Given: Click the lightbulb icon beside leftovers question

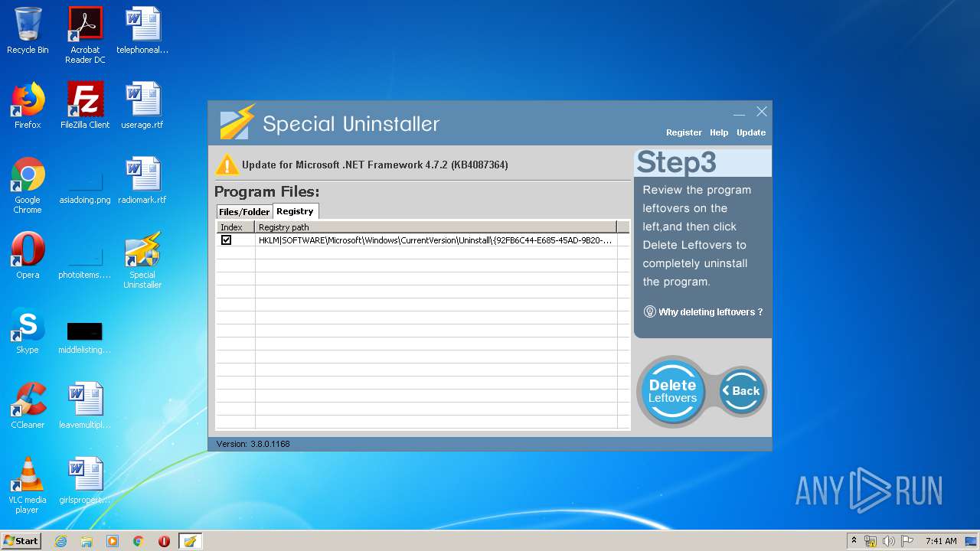Looking at the screenshot, I should [x=650, y=312].
